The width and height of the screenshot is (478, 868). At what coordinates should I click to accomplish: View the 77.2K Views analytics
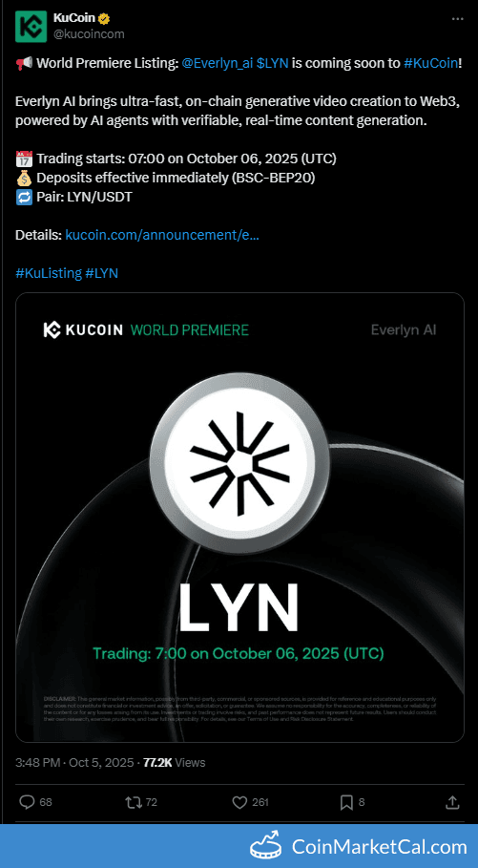click(175, 762)
